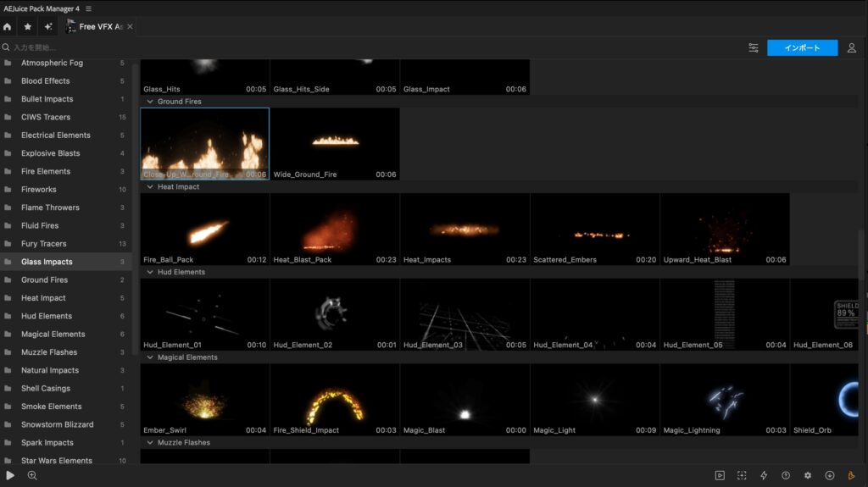
Task: Select the Magic_Lightning thumbnail
Action: point(725,400)
